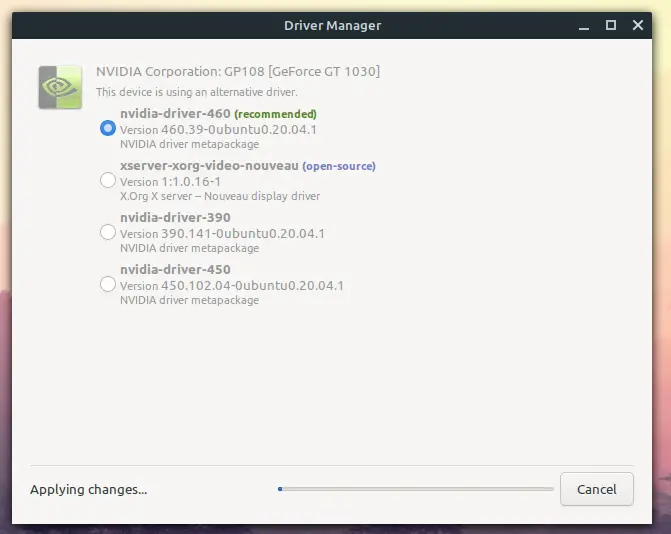Cancel applying driver changes
The height and width of the screenshot is (534, 671).
pyautogui.click(x=597, y=489)
